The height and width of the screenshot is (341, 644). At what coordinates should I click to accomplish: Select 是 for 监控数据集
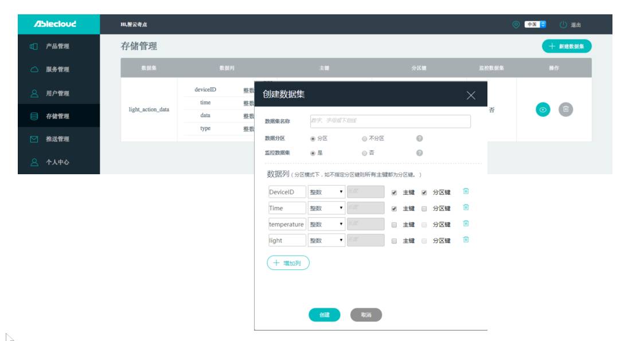(x=313, y=154)
